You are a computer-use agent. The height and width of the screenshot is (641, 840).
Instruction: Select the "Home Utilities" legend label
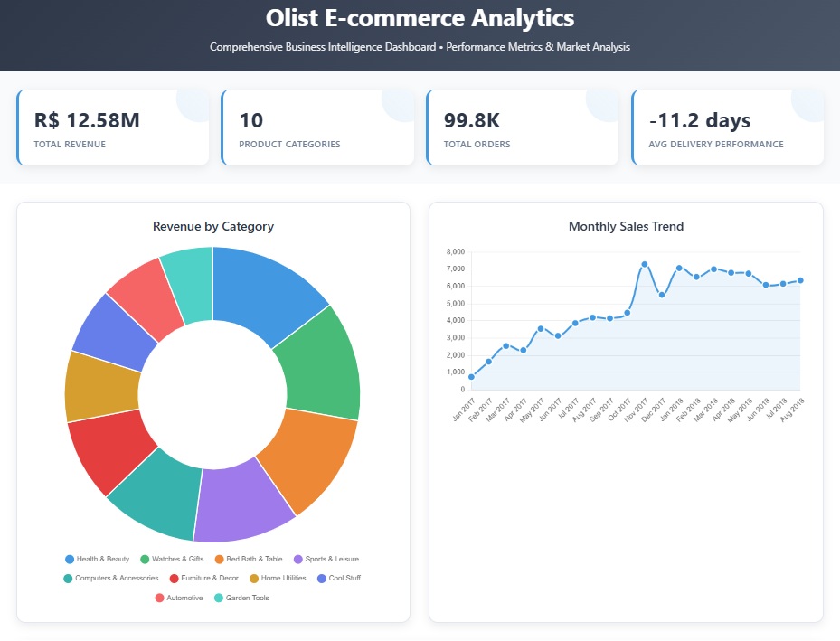283,578
